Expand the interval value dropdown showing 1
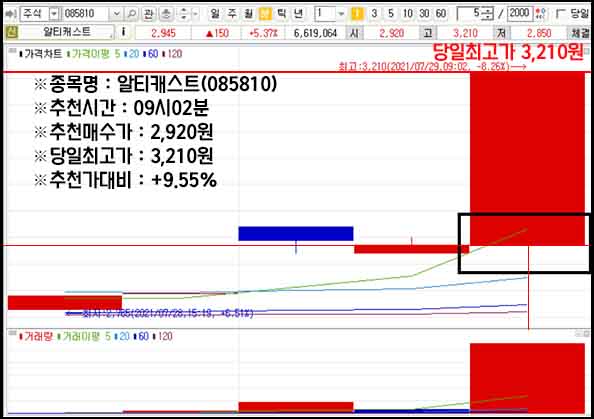 click(341, 14)
